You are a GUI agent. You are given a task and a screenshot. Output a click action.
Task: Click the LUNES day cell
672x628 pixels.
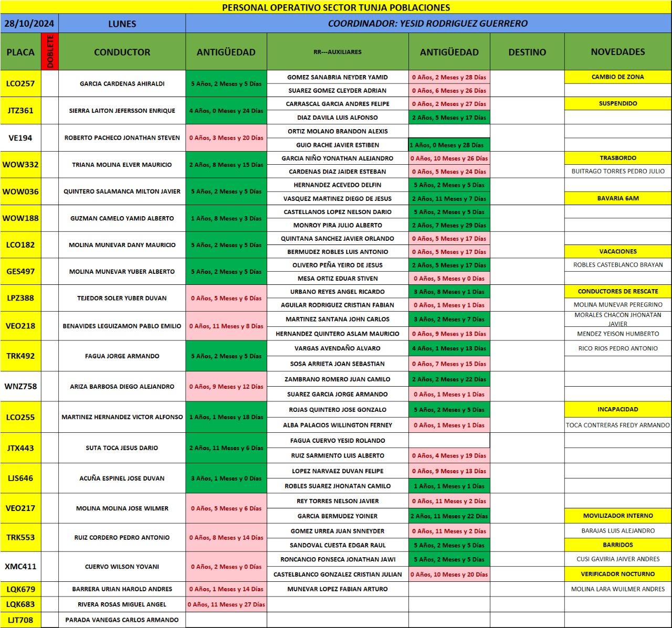pyautogui.click(x=122, y=24)
